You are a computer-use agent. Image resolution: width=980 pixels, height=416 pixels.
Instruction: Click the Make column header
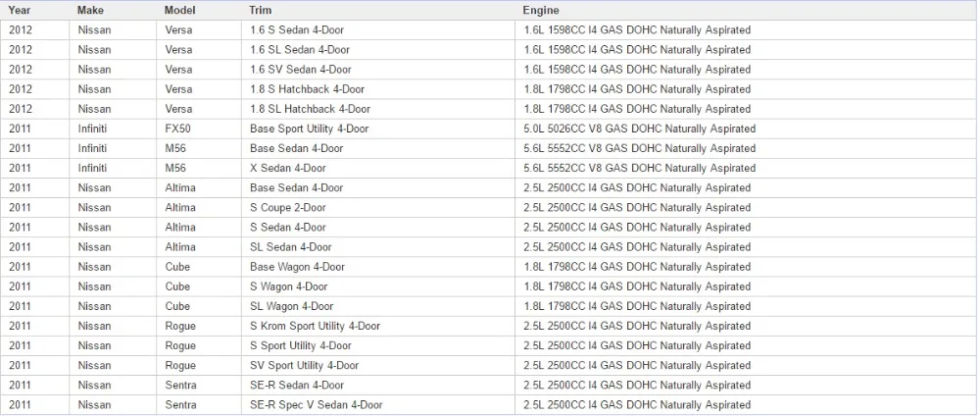pos(113,10)
